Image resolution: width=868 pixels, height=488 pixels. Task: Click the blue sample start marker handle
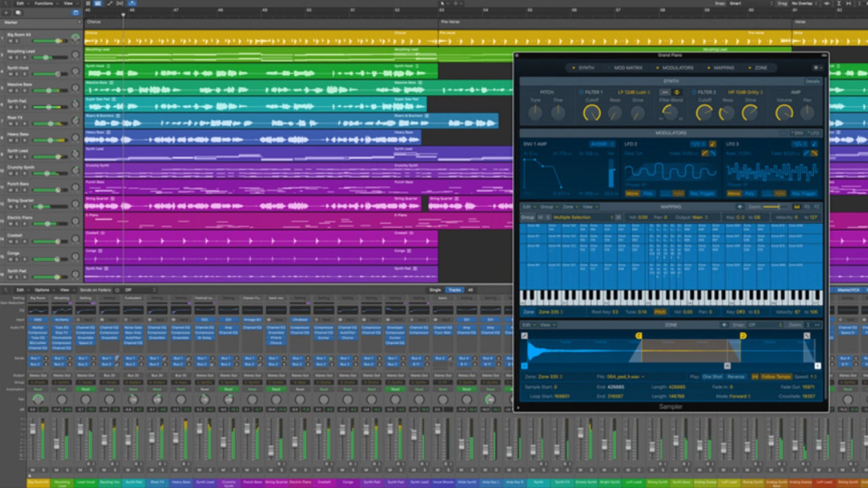[525, 366]
